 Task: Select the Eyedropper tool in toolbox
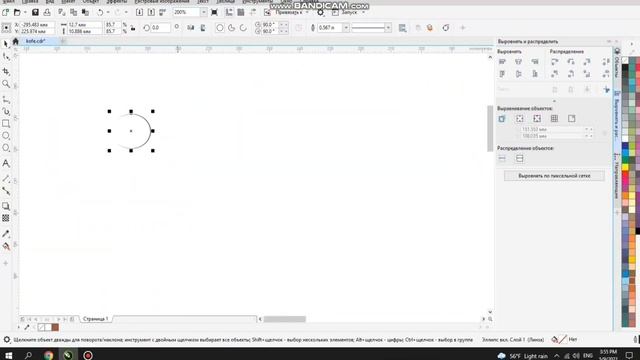coord(6,233)
